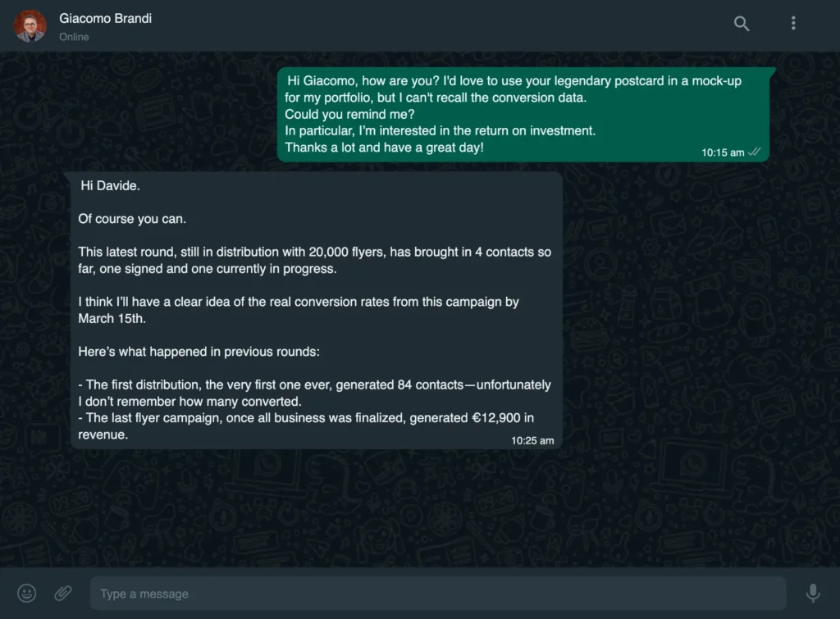This screenshot has height=619, width=840.
Task: Click the line about 84 contacts
Action: [x=314, y=393]
